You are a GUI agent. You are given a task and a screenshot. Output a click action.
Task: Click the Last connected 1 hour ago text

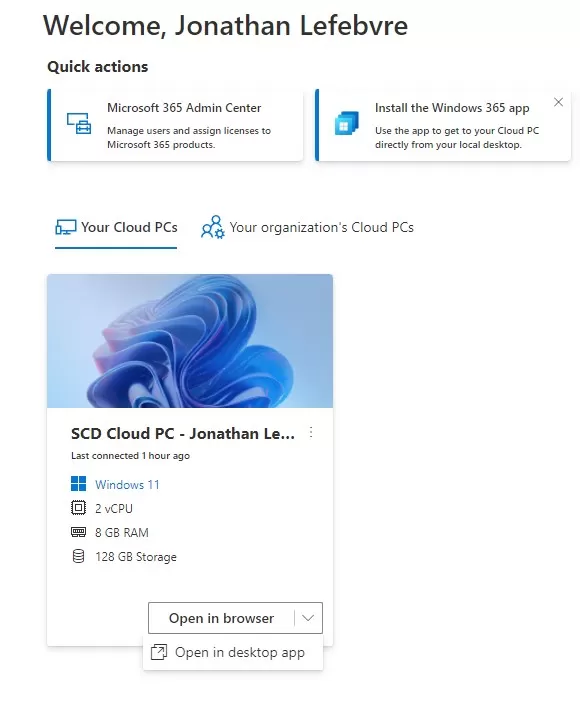[x=130, y=456]
